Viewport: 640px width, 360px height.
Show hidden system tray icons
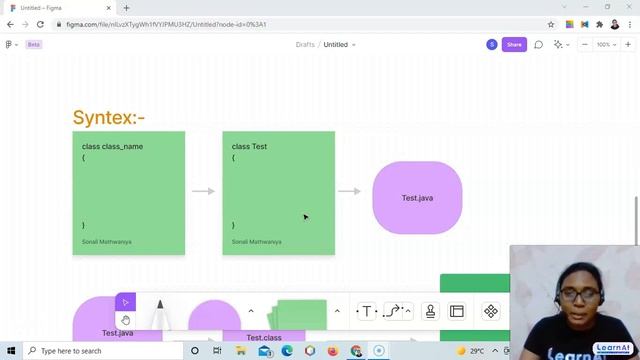495,351
